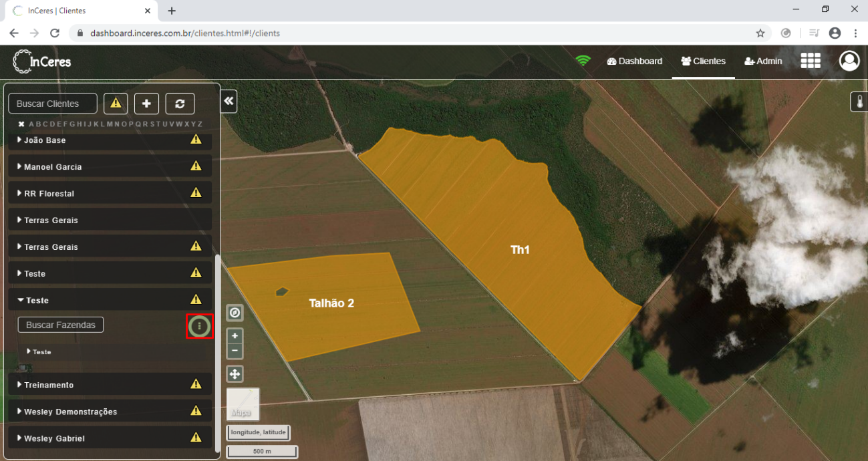868x461 pixels.
Task: Filter clients by letter Z
Action: tap(200, 124)
